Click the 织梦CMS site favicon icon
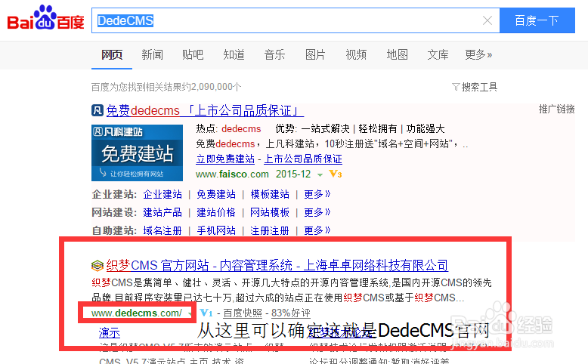The height and width of the screenshot is (364, 588). click(97, 266)
